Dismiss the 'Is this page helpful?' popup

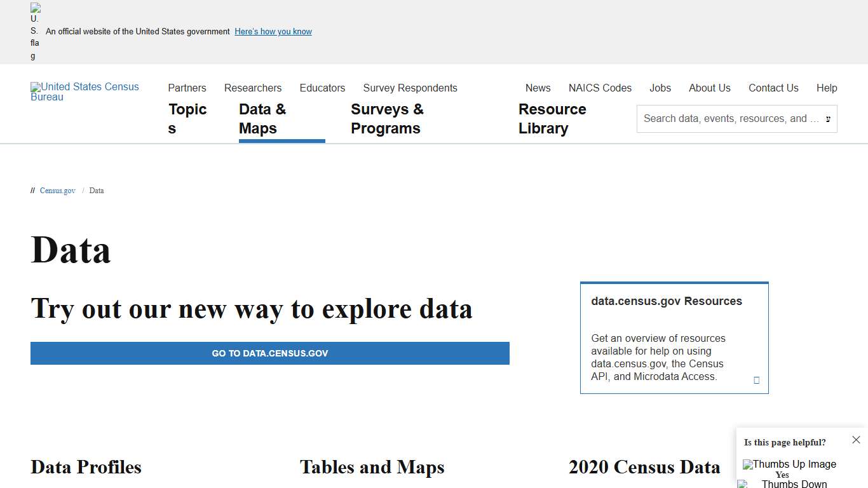pyautogui.click(x=856, y=439)
